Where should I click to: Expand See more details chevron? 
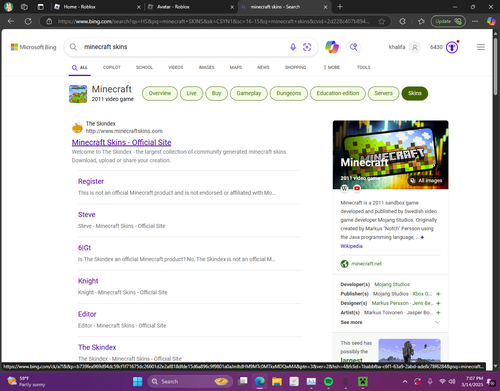(438, 322)
